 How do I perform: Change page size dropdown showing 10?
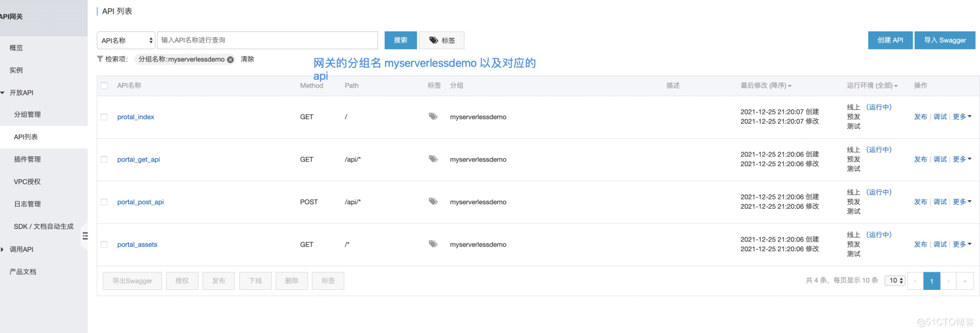click(x=894, y=280)
